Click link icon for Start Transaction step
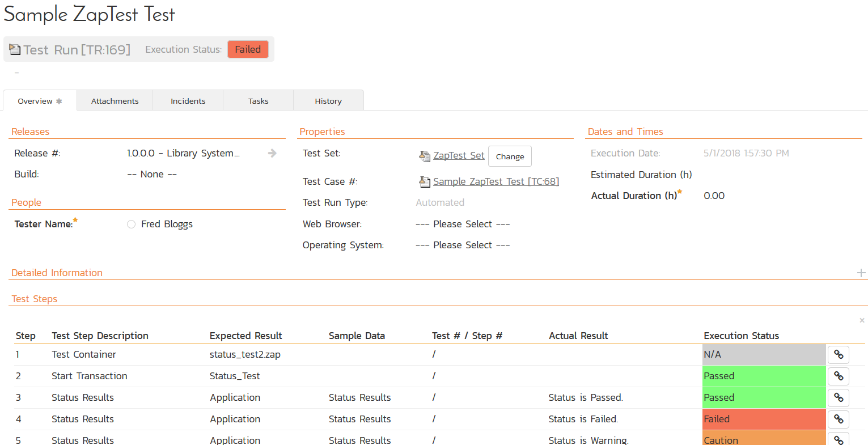The height and width of the screenshot is (445, 868). coord(838,376)
